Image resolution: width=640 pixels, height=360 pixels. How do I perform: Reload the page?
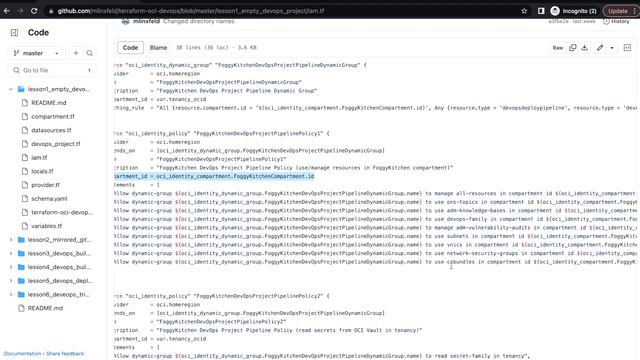(x=34, y=11)
